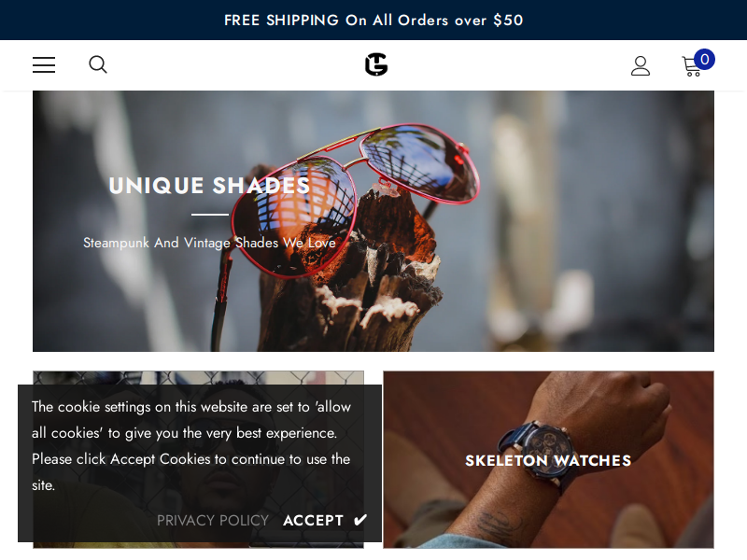Viewport: 747px width, 560px height.
Task: Click the SKELETON WATCHES label text
Action: pyautogui.click(x=548, y=460)
